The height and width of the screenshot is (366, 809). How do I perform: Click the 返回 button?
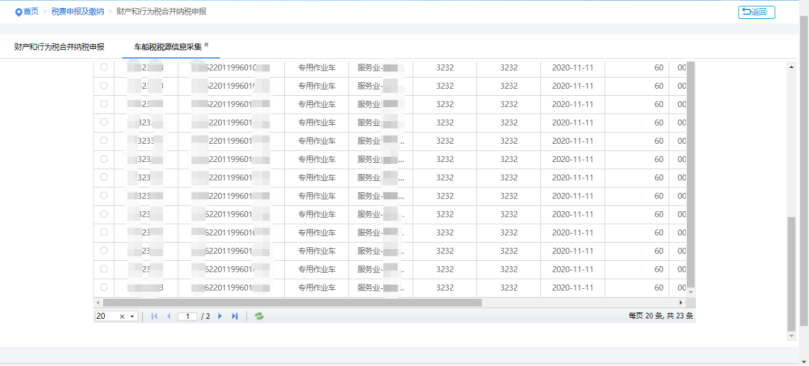point(756,12)
